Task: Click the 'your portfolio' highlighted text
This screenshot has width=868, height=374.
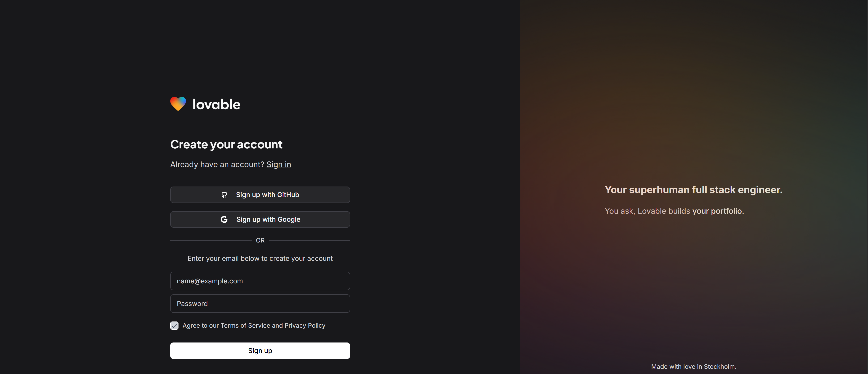Action: click(x=718, y=211)
